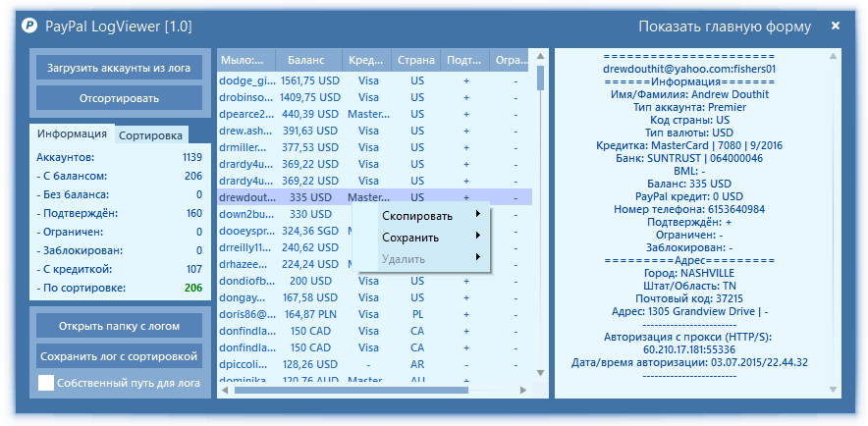Click 'Показать главную форму' link

tap(725, 27)
